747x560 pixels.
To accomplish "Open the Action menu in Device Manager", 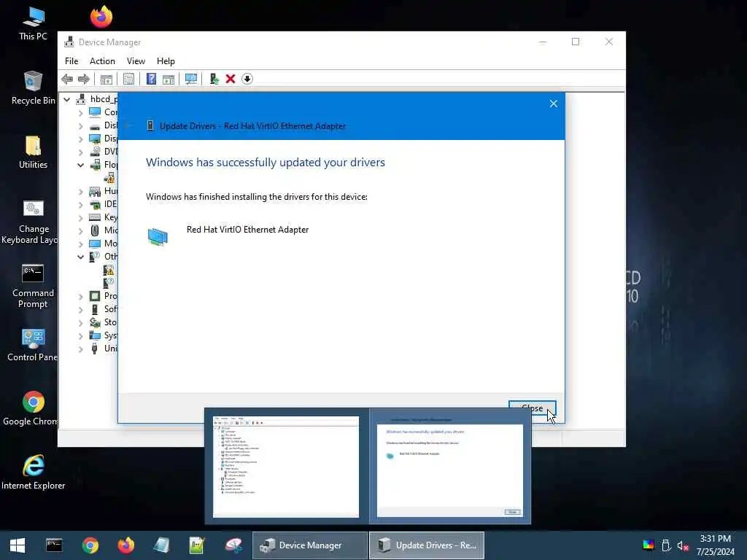I will 102,61.
